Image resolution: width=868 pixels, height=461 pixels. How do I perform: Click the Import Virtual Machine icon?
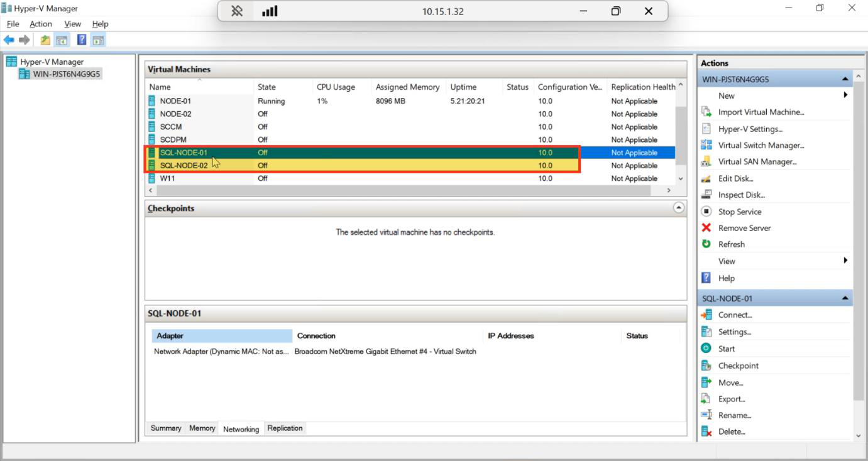(706, 112)
